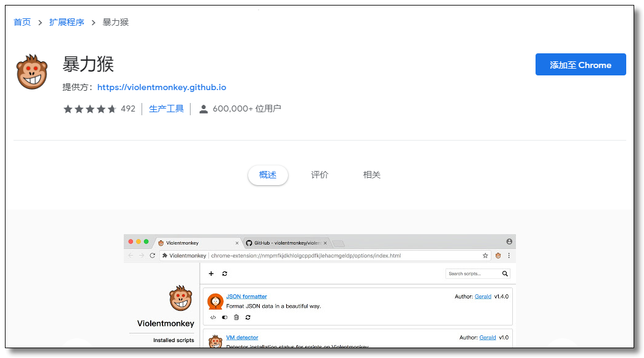This screenshot has width=644, height=358.
Task: Click the JSON formatter trash delete icon
Action: coord(236,318)
